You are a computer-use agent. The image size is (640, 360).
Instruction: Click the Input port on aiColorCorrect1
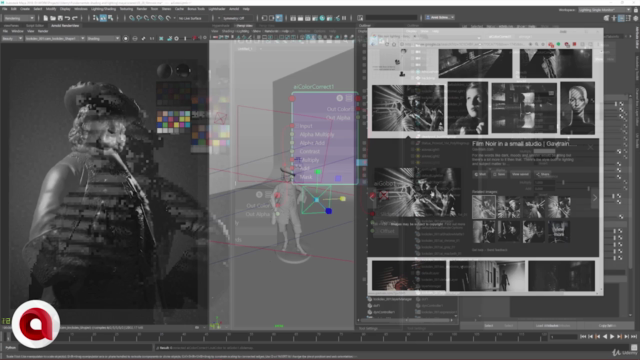click(x=292, y=126)
